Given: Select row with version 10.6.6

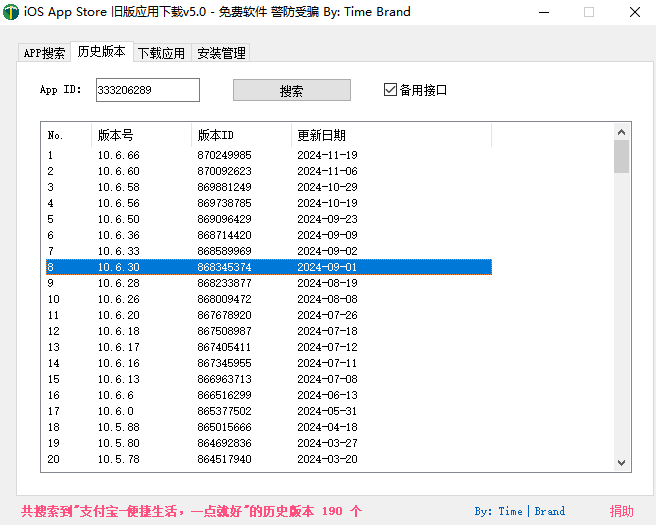Looking at the screenshot, I should pos(269,395).
